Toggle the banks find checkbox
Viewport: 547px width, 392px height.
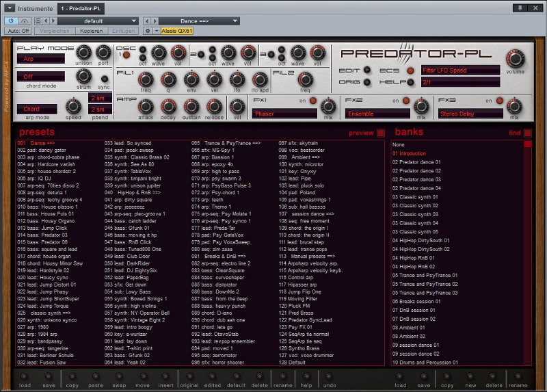pyautogui.click(x=527, y=133)
